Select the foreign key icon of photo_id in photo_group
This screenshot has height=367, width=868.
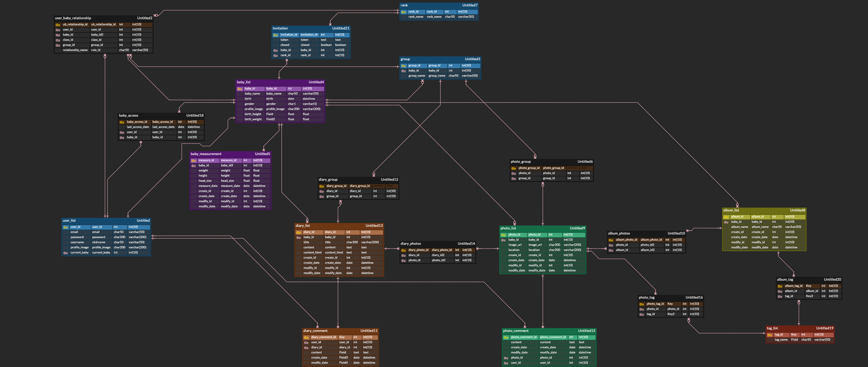point(514,174)
